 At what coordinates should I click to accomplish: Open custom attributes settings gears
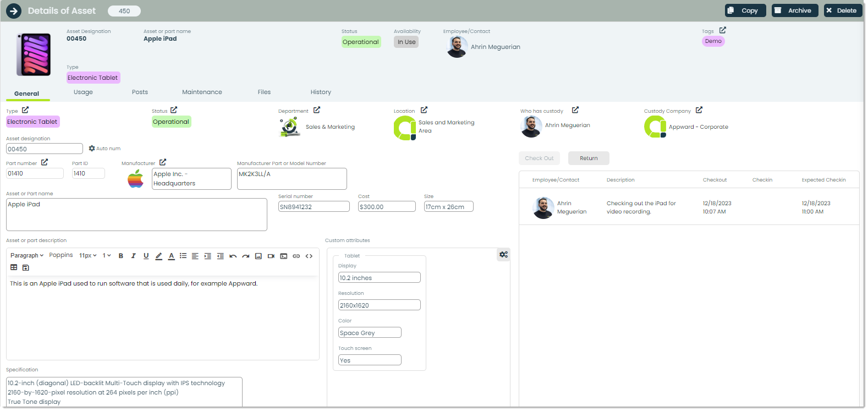[x=503, y=255]
